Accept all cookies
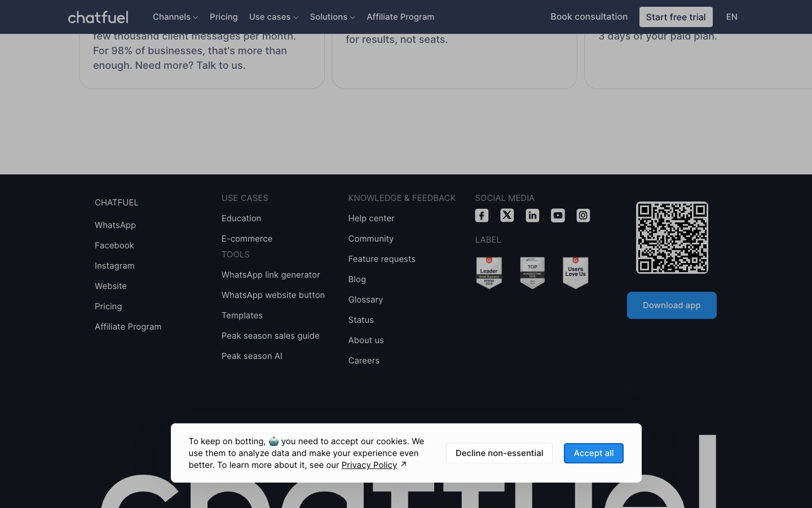The width and height of the screenshot is (812, 508). tap(593, 453)
